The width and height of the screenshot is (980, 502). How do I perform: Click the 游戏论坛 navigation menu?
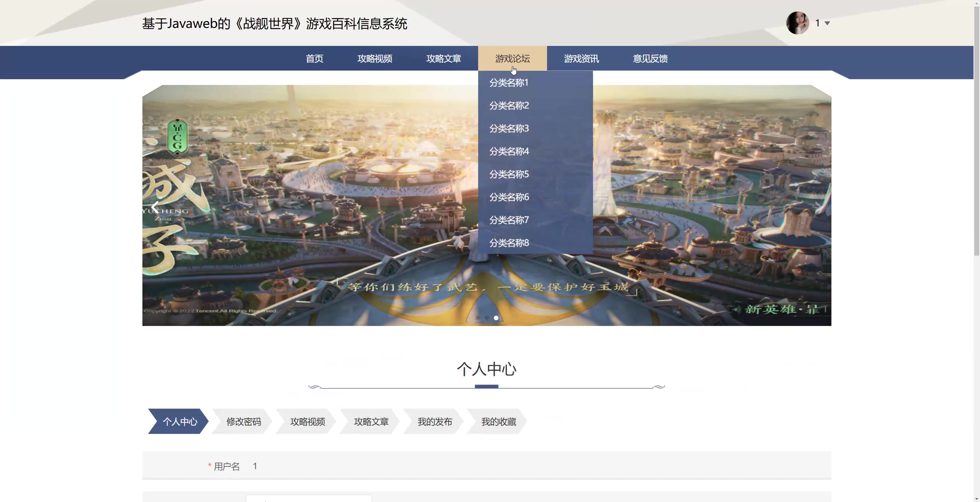[x=512, y=59]
